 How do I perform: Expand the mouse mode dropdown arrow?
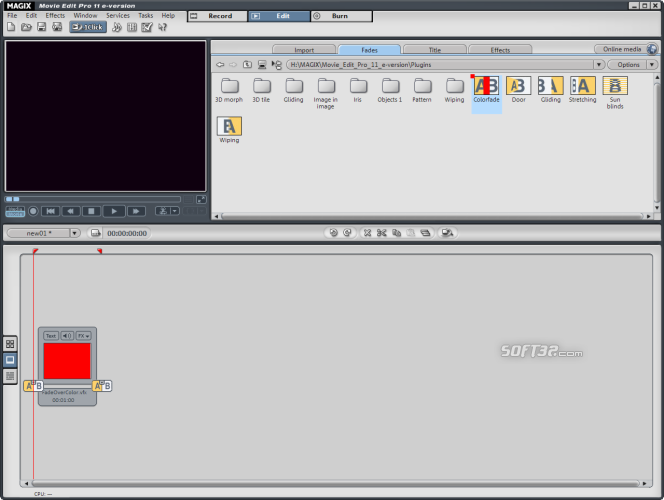(x=175, y=211)
